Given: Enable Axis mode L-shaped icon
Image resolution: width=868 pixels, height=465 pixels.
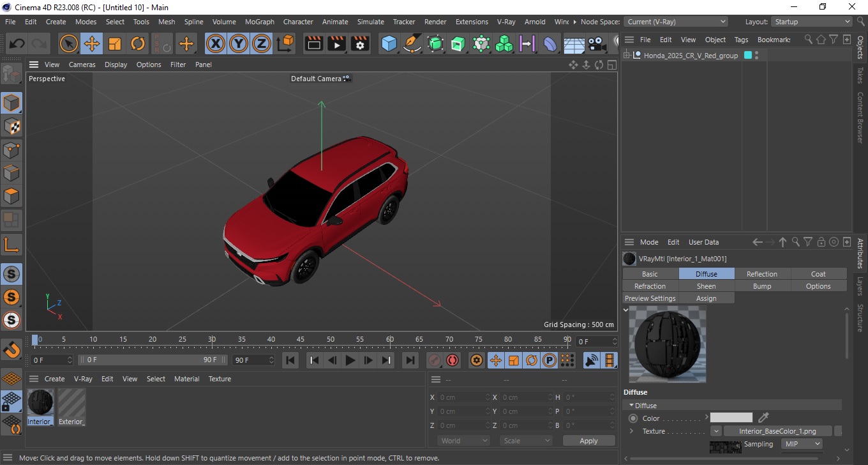Looking at the screenshot, I should [11, 244].
